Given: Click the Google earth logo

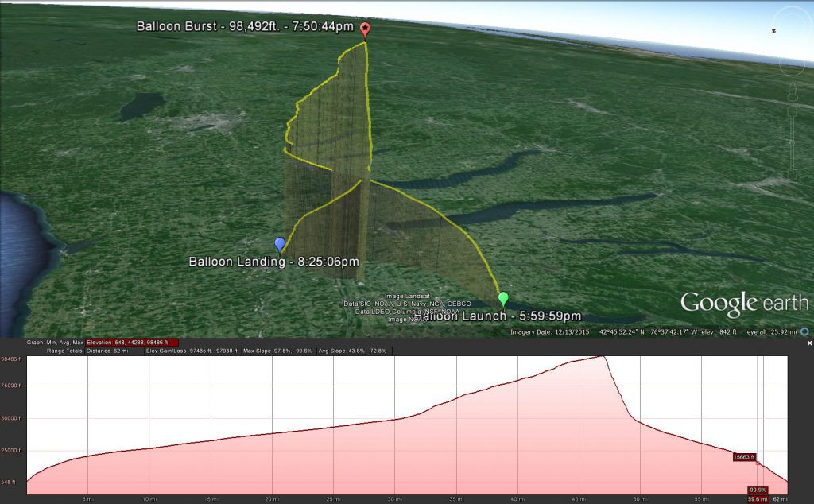Looking at the screenshot, I should pos(744,304).
